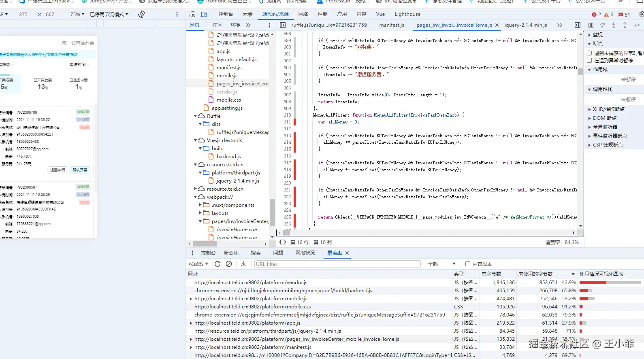Export coverage with the download icon
The image size is (644, 359).
click(244, 264)
